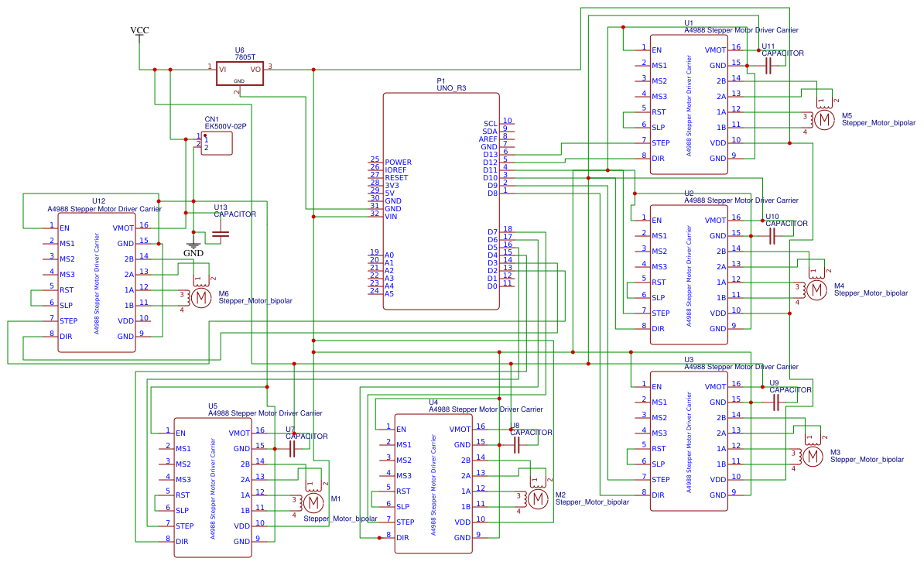The height and width of the screenshot is (565, 924).
Task: Click the EK500V-02P connector CN1
Action: tap(217, 142)
